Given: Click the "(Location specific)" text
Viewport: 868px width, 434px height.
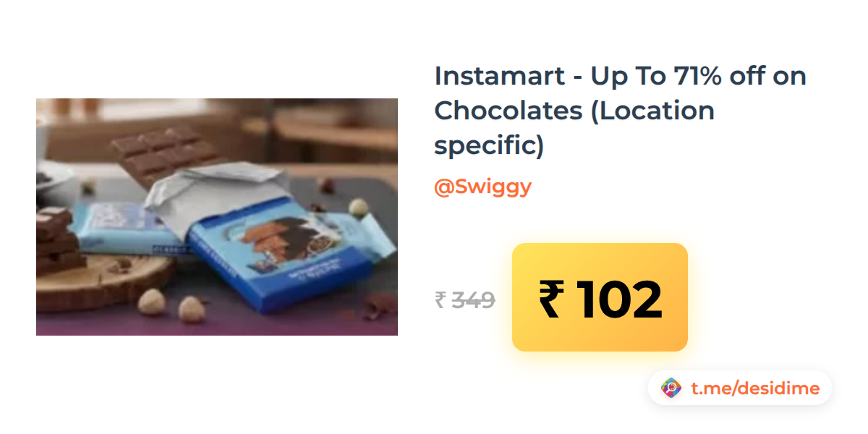Looking at the screenshot, I should click(x=574, y=128).
